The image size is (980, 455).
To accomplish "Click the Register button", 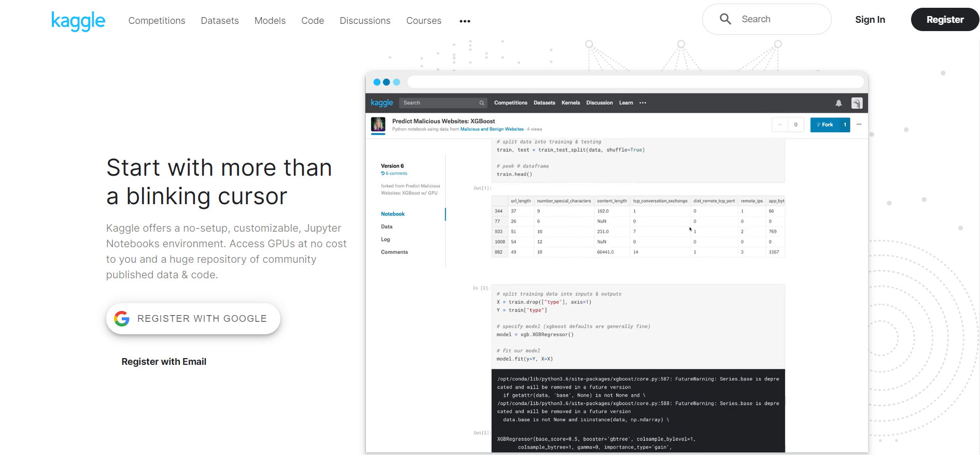I will [x=945, y=20].
